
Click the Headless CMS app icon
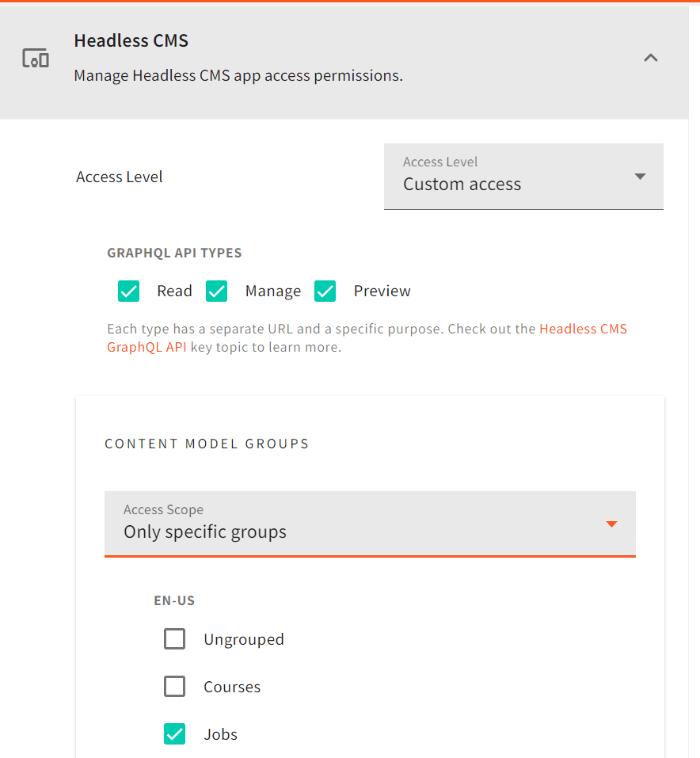click(35, 58)
